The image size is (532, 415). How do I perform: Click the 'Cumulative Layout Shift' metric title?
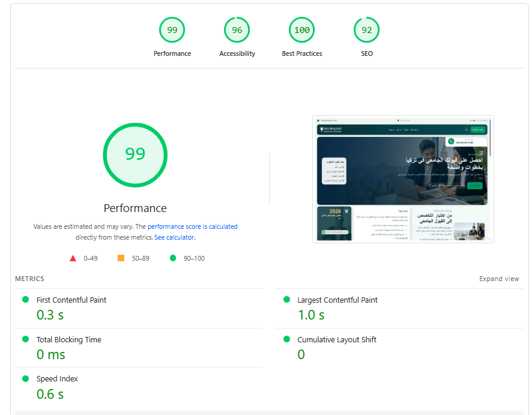click(337, 340)
